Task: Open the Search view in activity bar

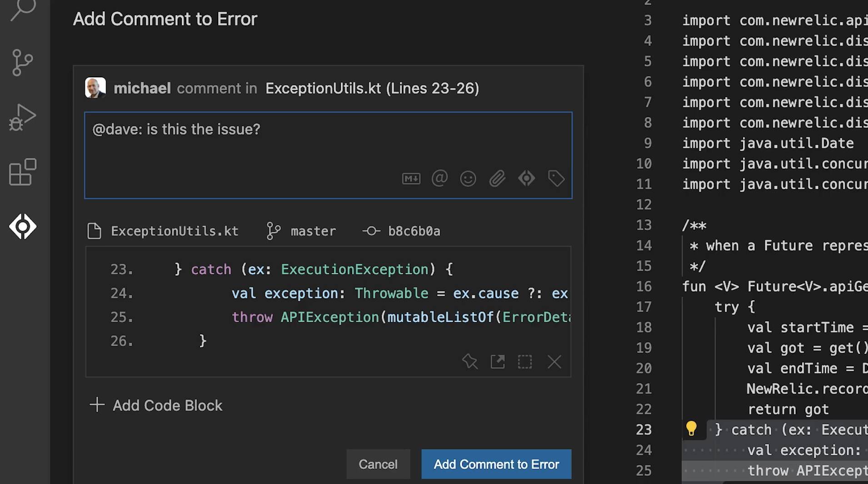Action: tap(23, 9)
